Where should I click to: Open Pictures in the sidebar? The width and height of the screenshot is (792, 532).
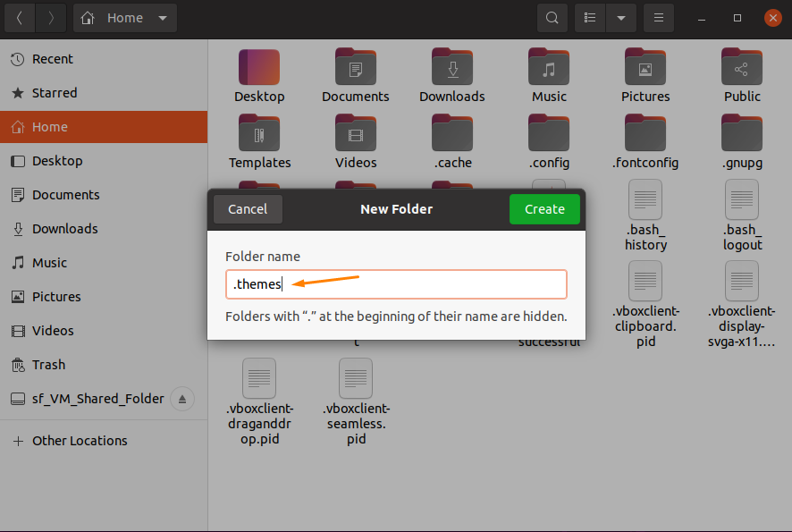104,297
